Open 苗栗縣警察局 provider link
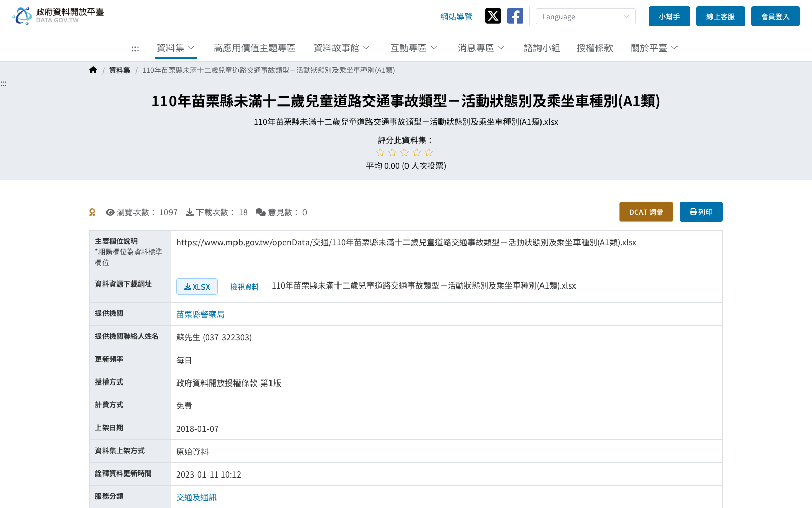Image resolution: width=812 pixels, height=508 pixels. 200,314
